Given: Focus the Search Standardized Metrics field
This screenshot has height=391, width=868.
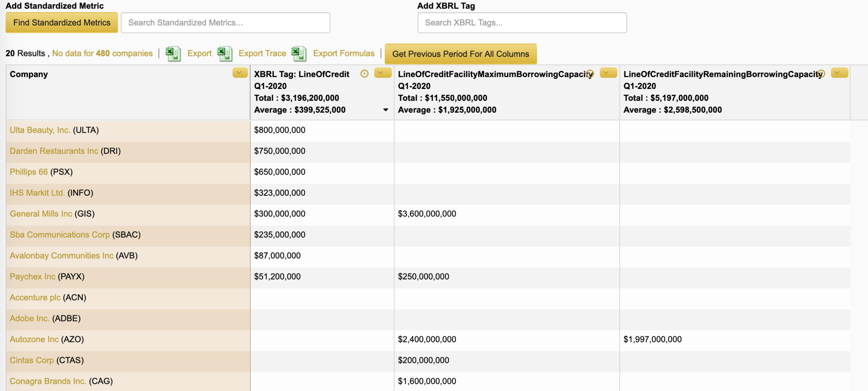Looking at the screenshot, I should pos(225,23).
